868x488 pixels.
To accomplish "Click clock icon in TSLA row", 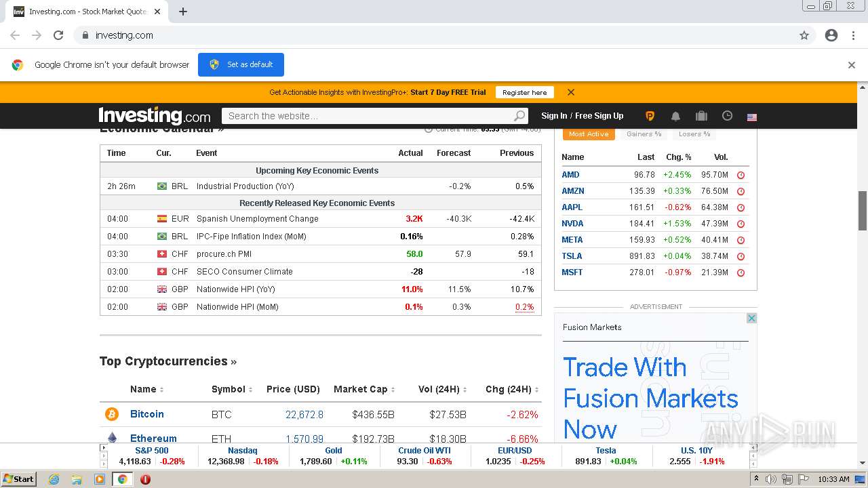I will [741, 256].
